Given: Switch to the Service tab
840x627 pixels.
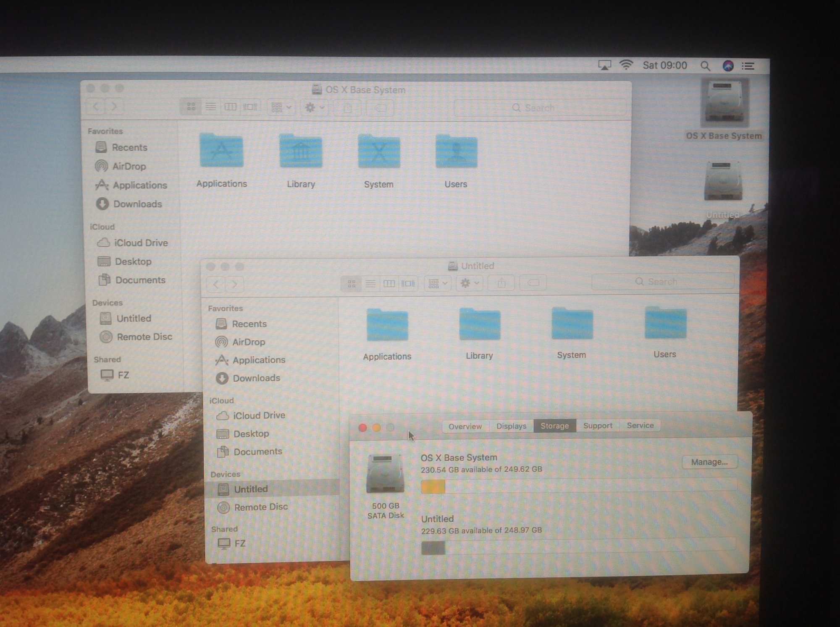Looking at the screenshot, I should tap(640, 425).
